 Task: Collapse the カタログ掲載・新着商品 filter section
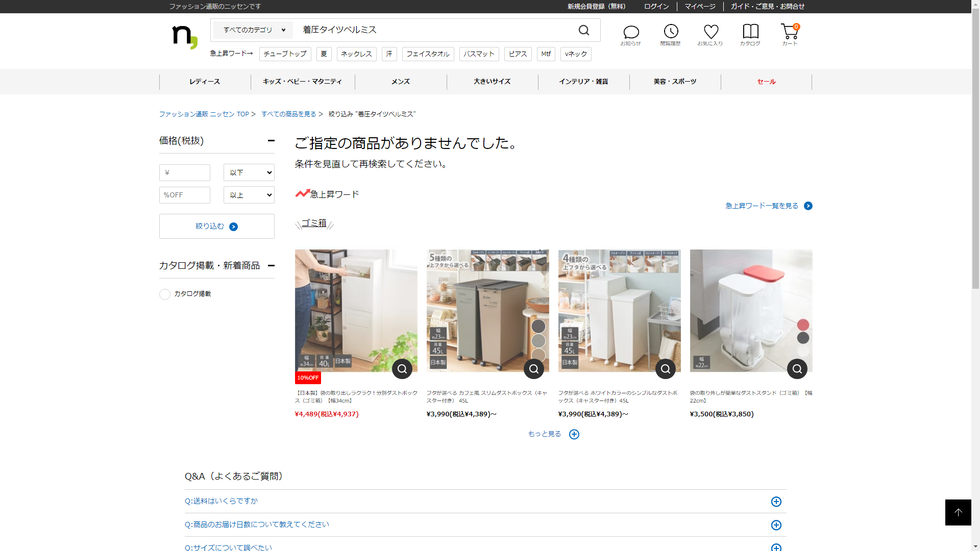click(271, 265)
